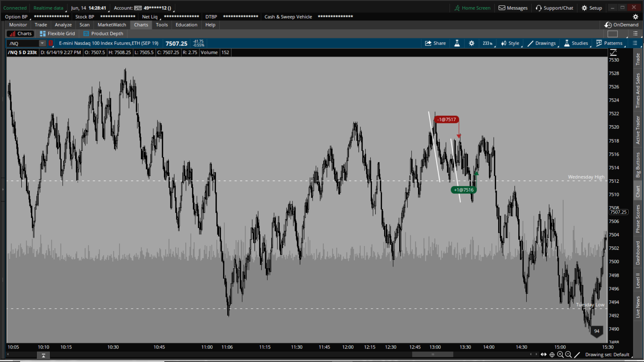Click the Wednesday High level label
This screenshot has width=644, height=362.
click(586, 177)
